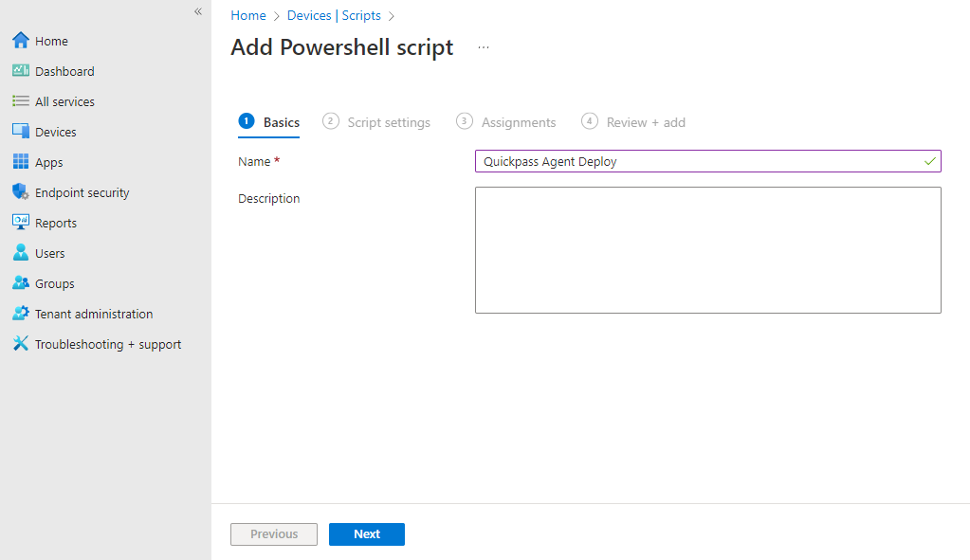Click the Tenant administration gear icon
970x560 pixels.
(x=21, y=313)
